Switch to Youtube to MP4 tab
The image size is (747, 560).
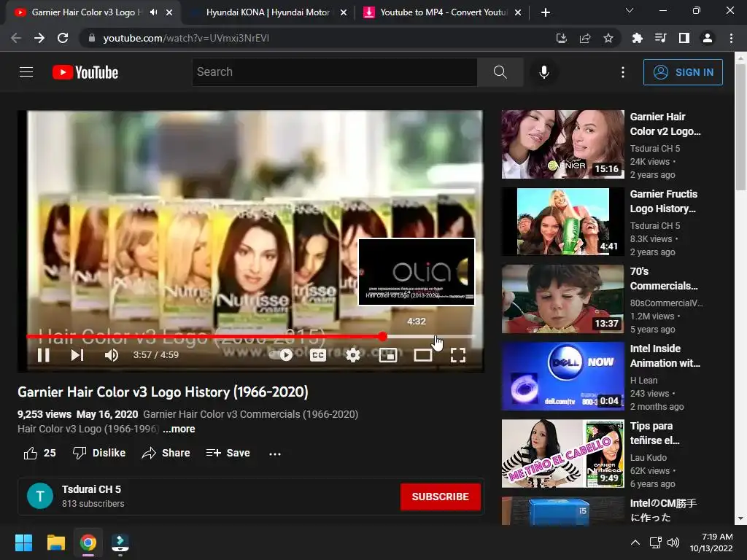pyautogui.click(x=444, y=12)
